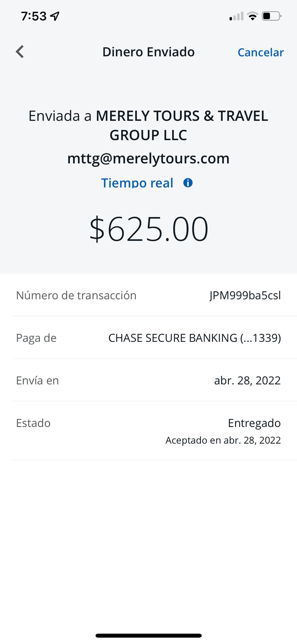Tap the home indicator bar
This screenshot has width=297, height=644.
(x=148, y=636)
